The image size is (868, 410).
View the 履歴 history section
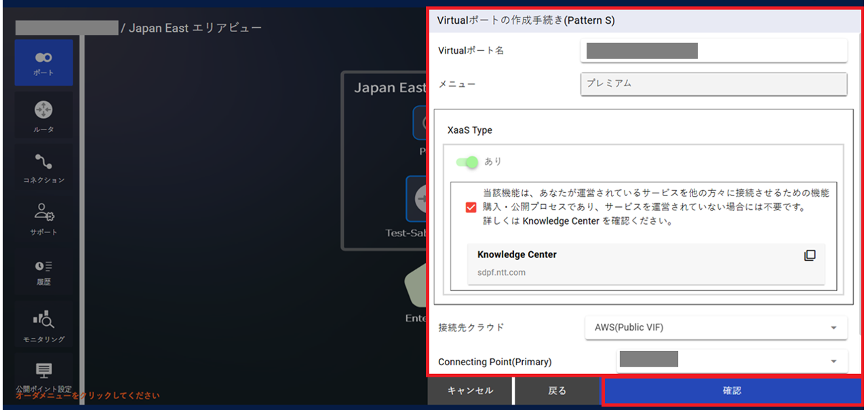click(43, 271)
